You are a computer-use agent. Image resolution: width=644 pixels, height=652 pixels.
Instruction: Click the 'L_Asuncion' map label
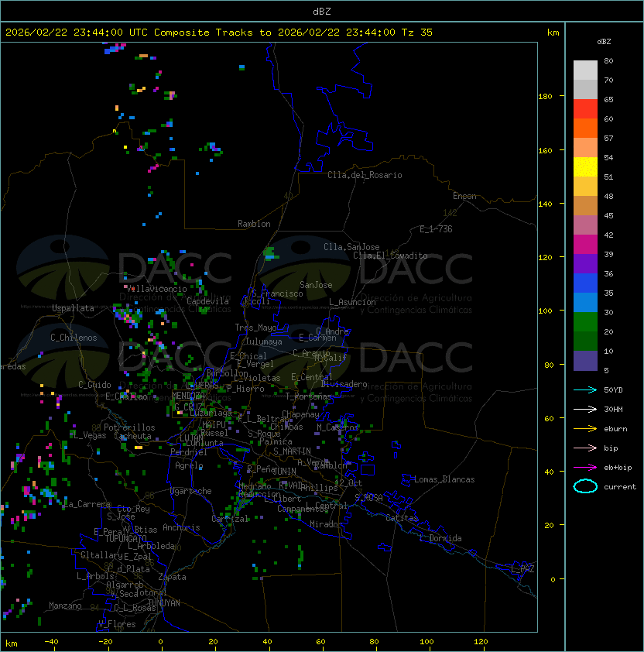[352, 302]
